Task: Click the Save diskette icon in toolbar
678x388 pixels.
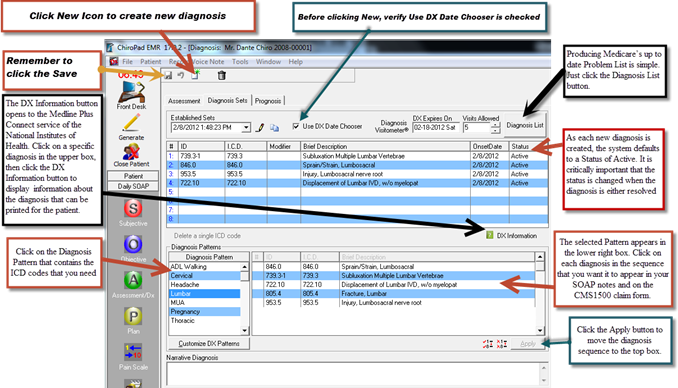Action: click(x=168, y=75)
